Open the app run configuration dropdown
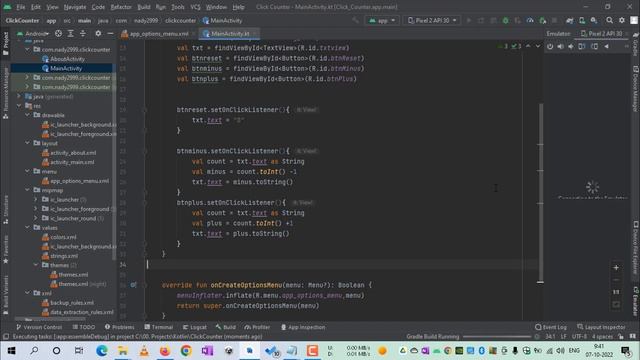This screenshot has width=640, height=360. coord(382,20)
